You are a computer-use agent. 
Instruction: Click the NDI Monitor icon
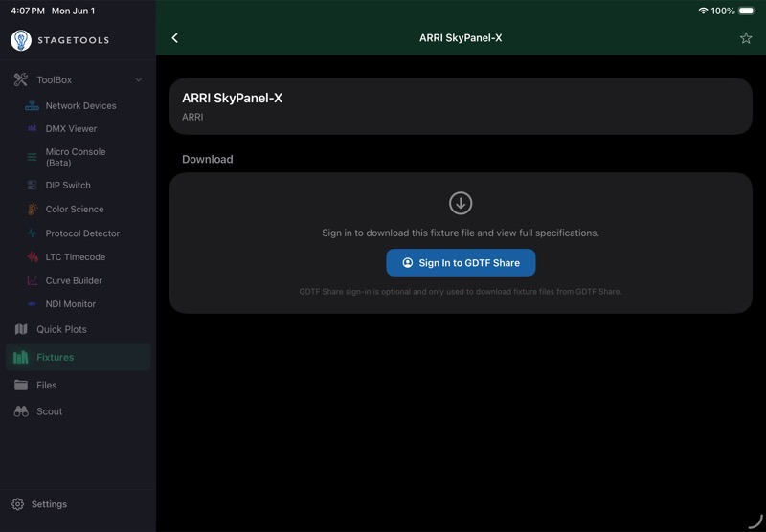pos(32,304)
